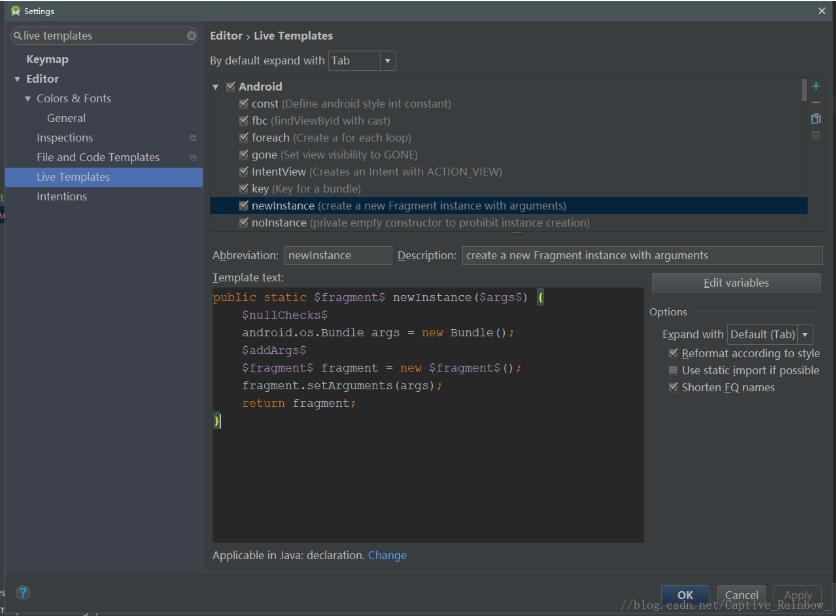This screenshot has height=616, width=836.
Task: Toggle the Shorten FQ names checkbox
Action: pyautogui.click(x=673, y=387)
